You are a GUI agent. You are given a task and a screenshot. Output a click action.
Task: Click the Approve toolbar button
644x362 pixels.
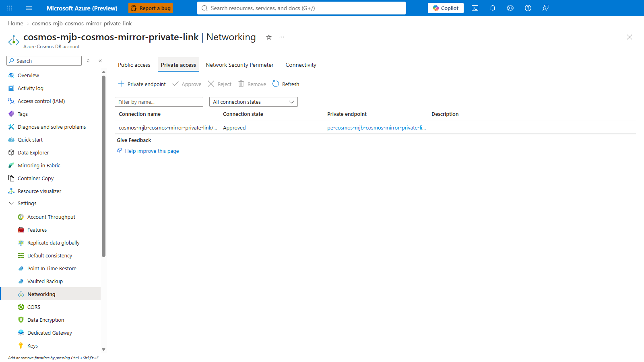187,84
